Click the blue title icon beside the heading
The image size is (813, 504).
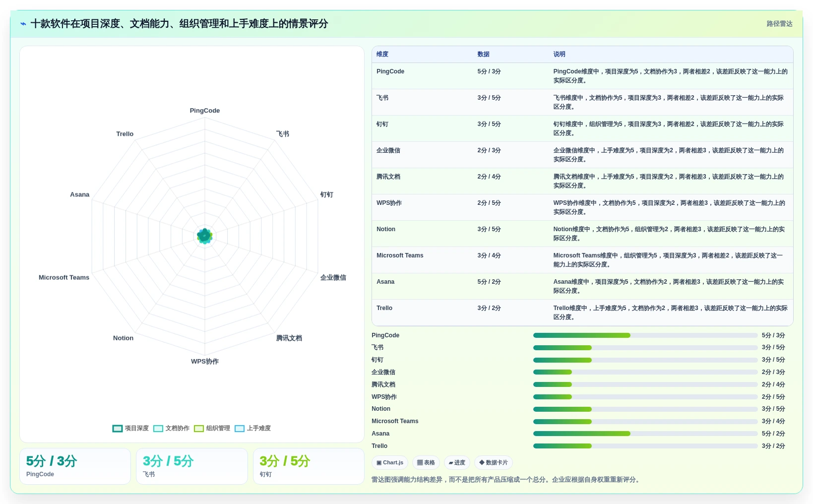[x=23, y=24]
